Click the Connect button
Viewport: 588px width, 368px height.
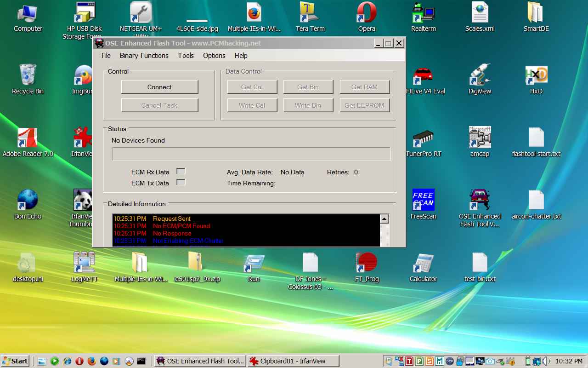point(159,87)
